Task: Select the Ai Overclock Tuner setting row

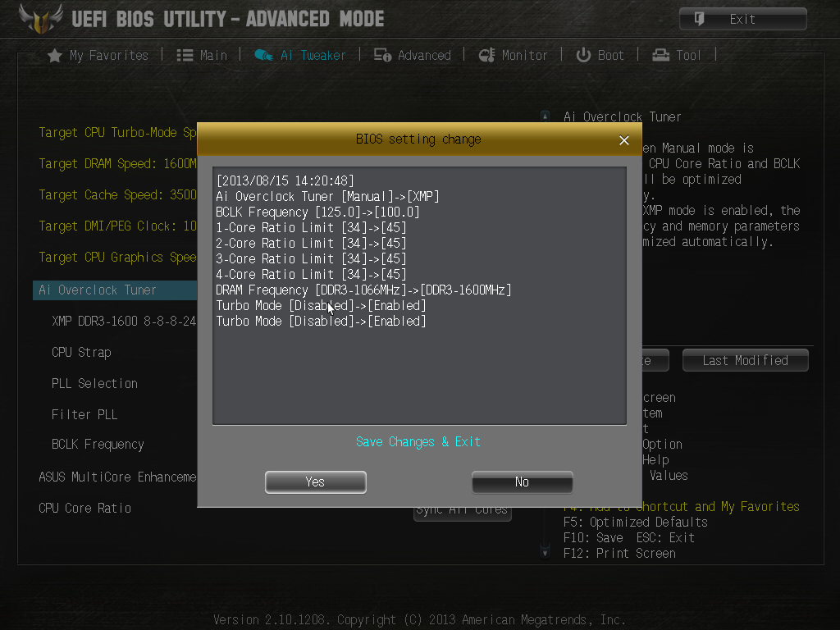Action: pos(115,290)
